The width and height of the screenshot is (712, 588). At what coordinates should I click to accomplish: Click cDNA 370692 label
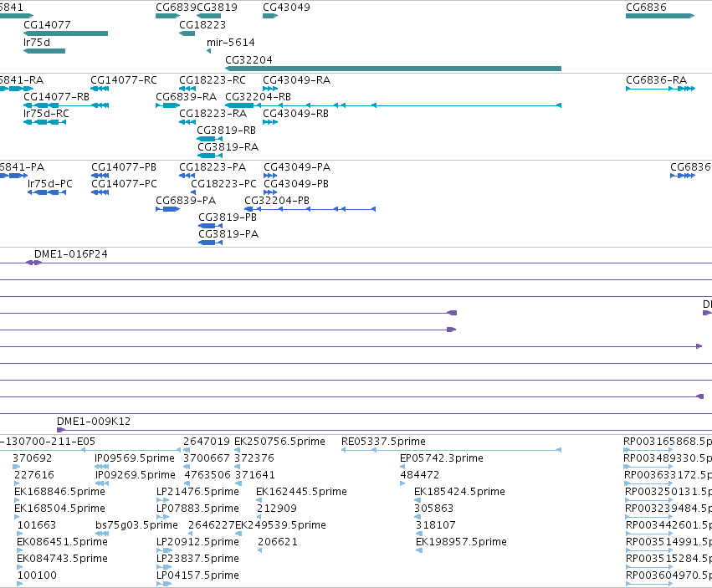[33, 458]
